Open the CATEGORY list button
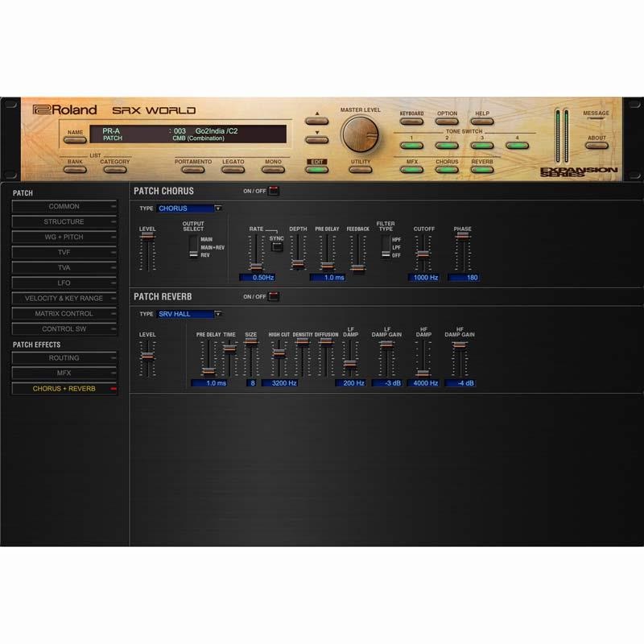The image size is (644, 644). [x=115, y=170]
